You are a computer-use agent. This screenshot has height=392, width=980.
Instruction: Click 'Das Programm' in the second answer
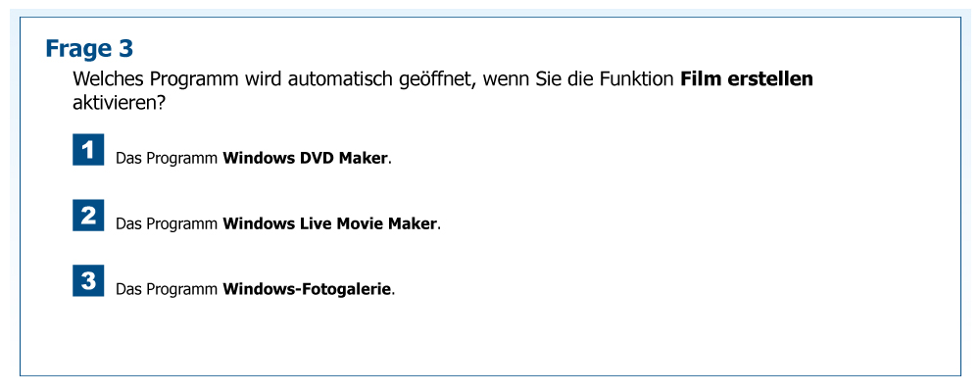point(167,223)
